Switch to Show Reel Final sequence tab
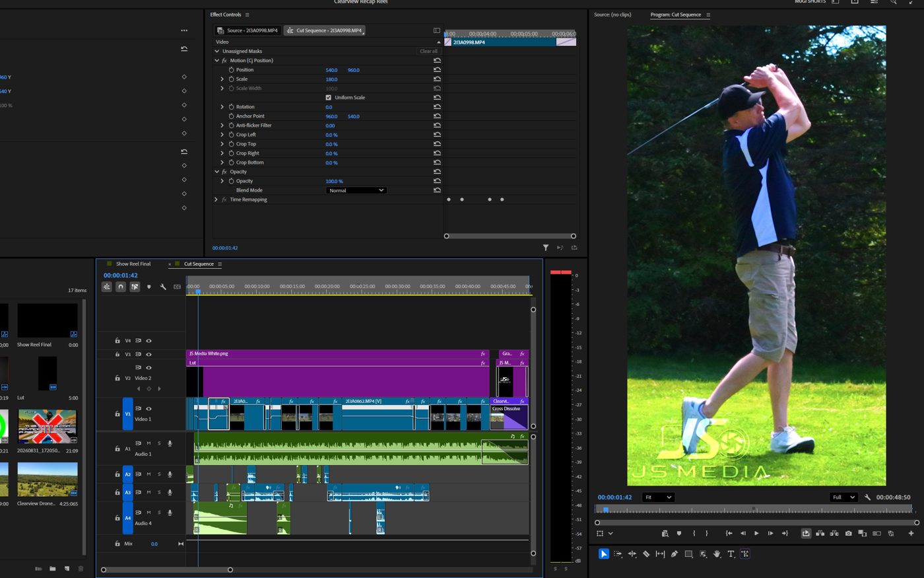 click(133, 264)
